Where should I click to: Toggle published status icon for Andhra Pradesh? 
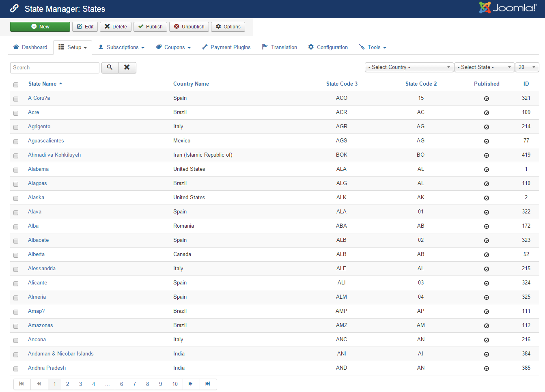click(487, 368)
